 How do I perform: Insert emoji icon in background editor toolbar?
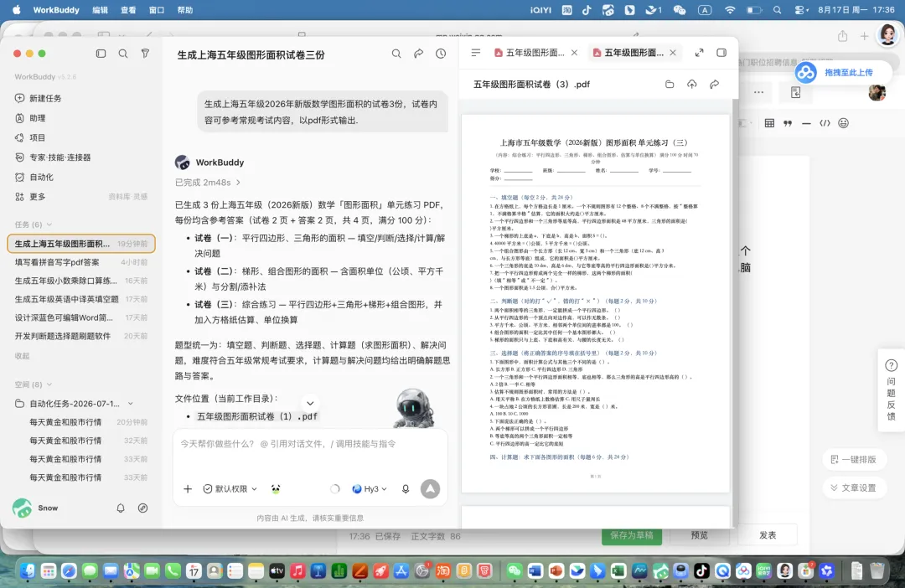pyautogui.click(x=843, y=123)
